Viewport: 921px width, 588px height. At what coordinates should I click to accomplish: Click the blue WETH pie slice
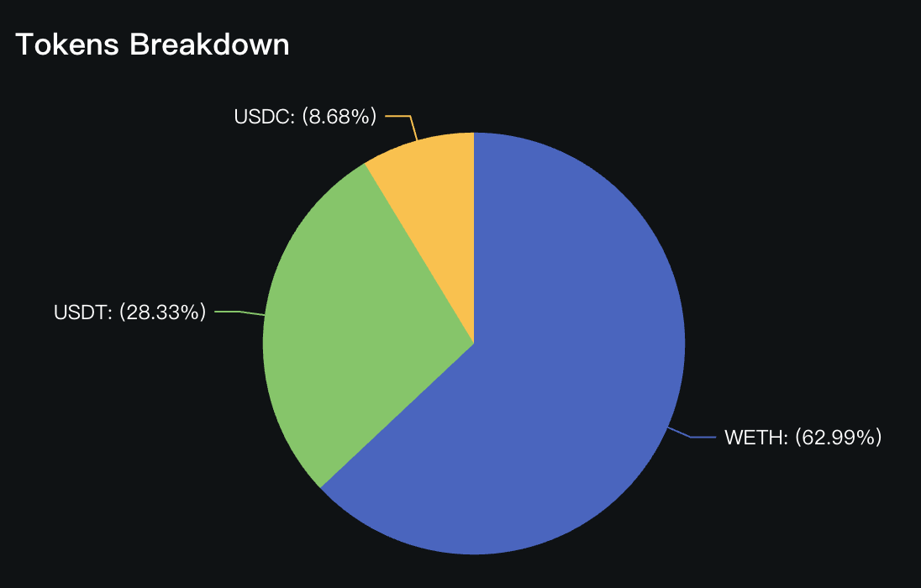[571, 378]
